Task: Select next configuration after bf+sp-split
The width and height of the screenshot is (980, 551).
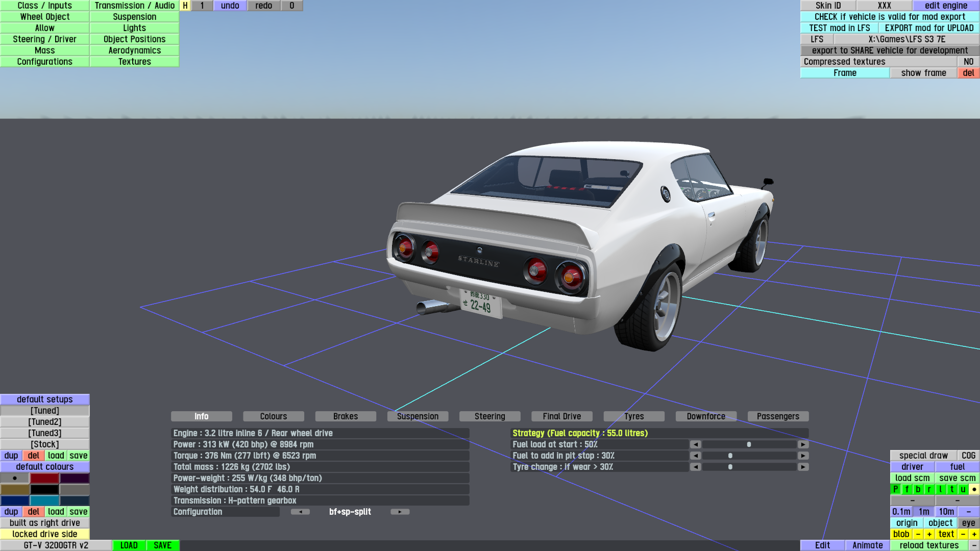Action: pyautogui.click(x=400, y=512)
